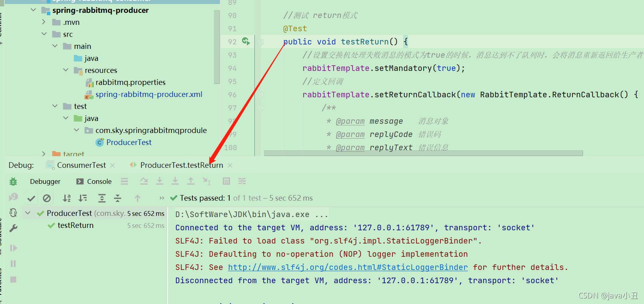
Task: Collapse ProducerTest results tree node
Action: pos(28,213)
